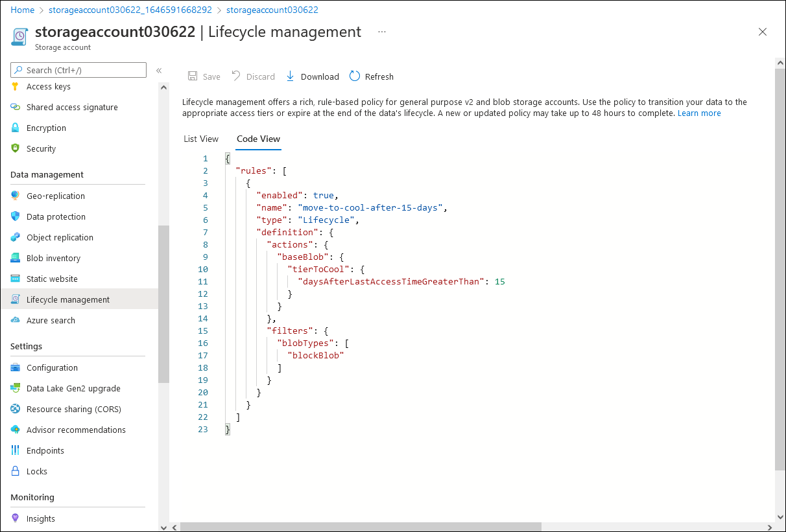Click the "blobTypes" key in code
The image size is (786, 532).
click(x=305, y=343)
